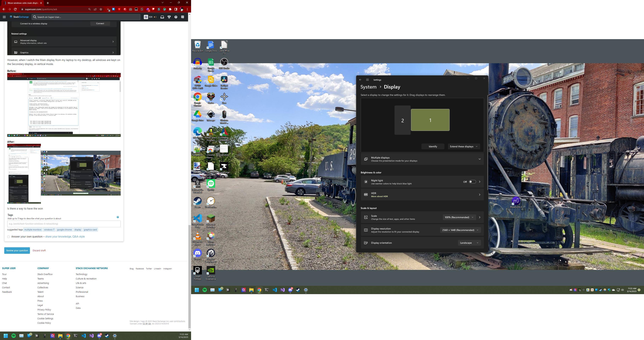
Task: Open Settings navigation hamburger menu
Action: (x=367, y=80)
